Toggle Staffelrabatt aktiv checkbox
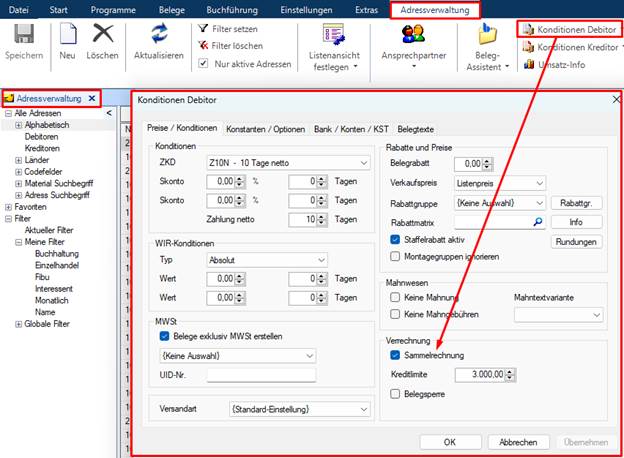This screenshot has height=458, width=624. coord(395,240)
